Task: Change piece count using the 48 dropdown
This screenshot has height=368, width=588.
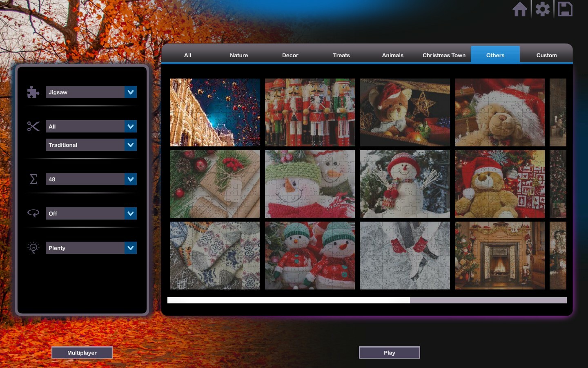Action: [x=91, y=179]
